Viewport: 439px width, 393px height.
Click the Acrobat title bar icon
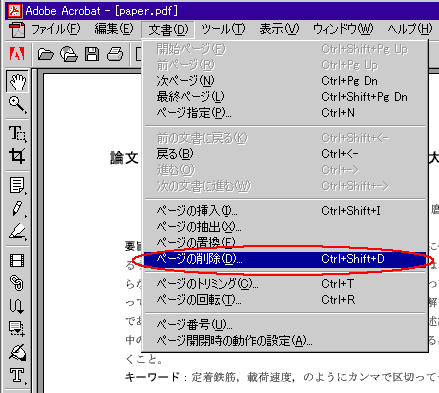pyautogui.click(x=15, y=11)
